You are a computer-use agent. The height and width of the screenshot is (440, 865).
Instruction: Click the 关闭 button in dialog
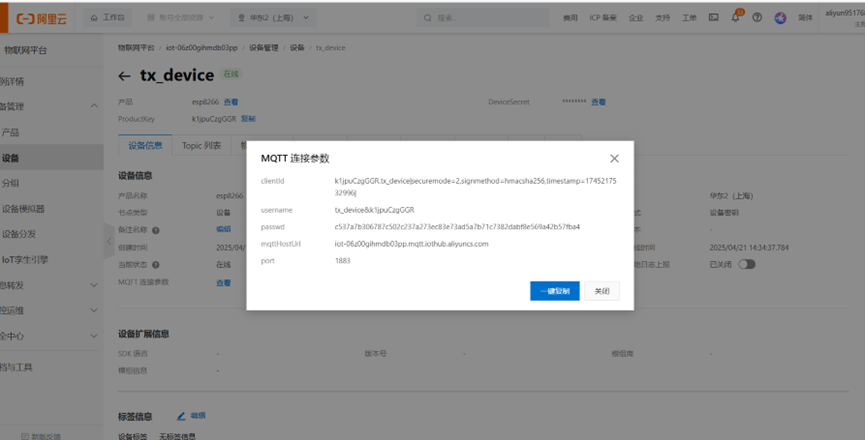[x=602, y=291]
